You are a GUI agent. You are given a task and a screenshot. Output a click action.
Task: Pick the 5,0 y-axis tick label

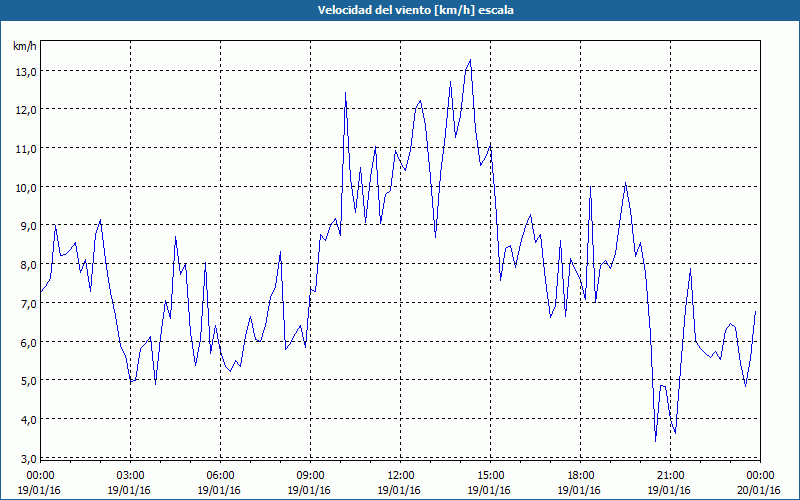(28, 381)
